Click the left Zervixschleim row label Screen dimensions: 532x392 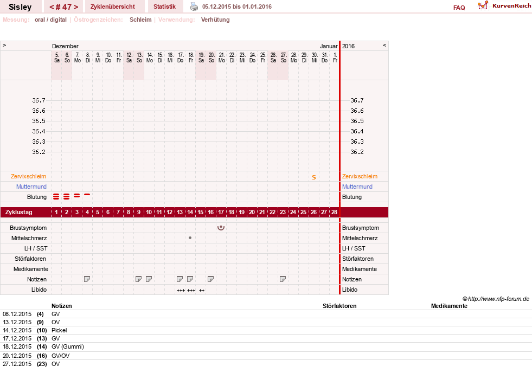coord(29,176)
